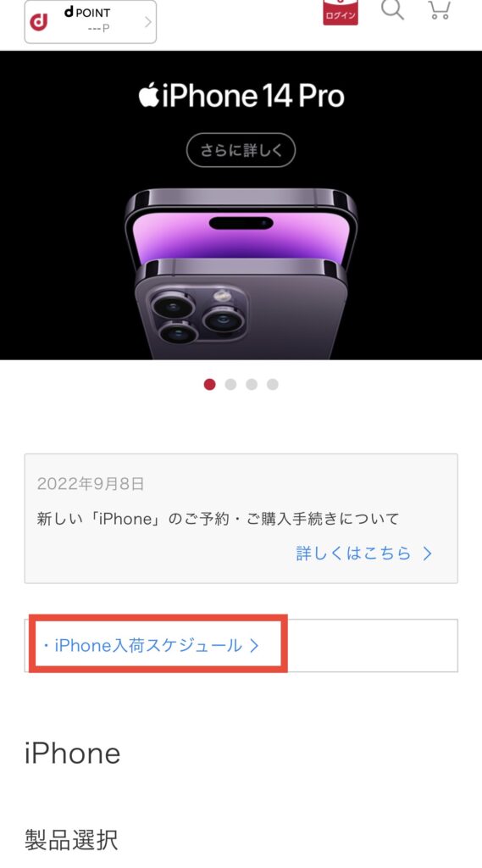Screen dimensions: 482x868
Task: Open the iPhone入荷スケジュール link
Action: tap(147, 645)
